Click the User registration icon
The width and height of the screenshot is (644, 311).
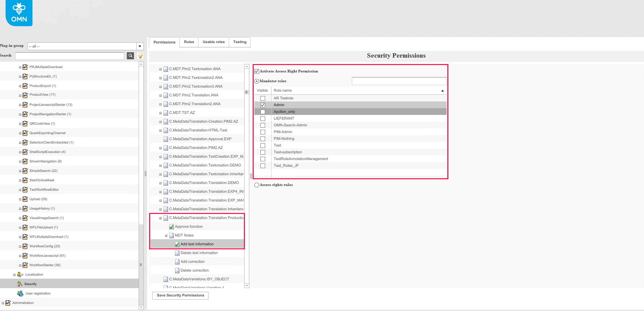pyautogui.click(x=20, y=293)
